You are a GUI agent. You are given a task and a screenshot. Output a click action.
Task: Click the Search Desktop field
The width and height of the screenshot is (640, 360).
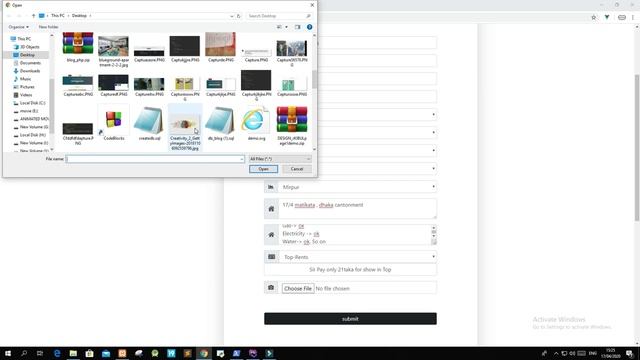279,16
